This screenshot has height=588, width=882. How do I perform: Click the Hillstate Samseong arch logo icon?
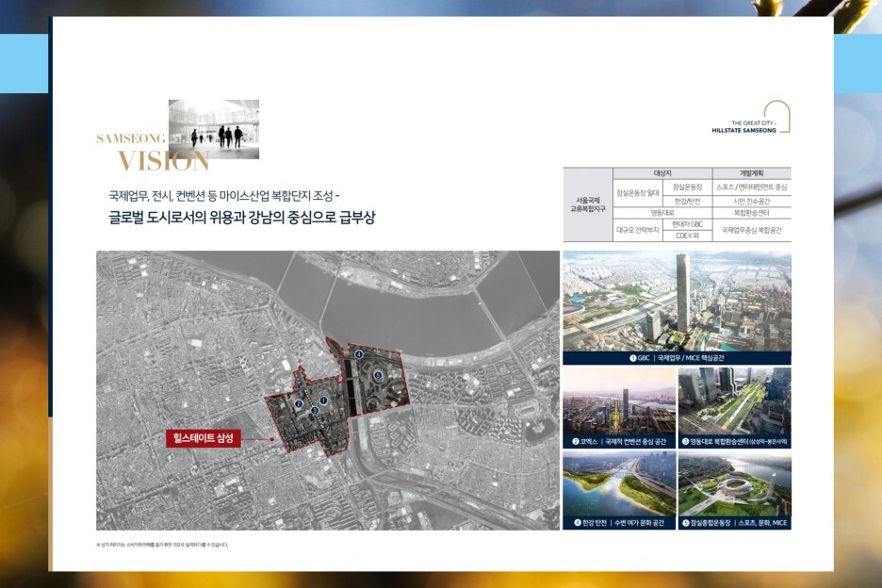point(776,117)
